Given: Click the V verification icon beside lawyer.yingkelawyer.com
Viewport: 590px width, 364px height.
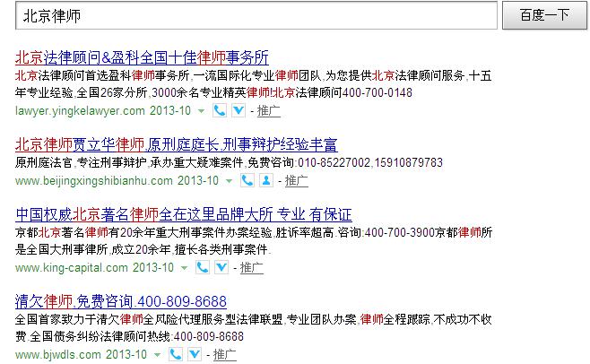Looking at the screenshot, I should click(239, 110).
